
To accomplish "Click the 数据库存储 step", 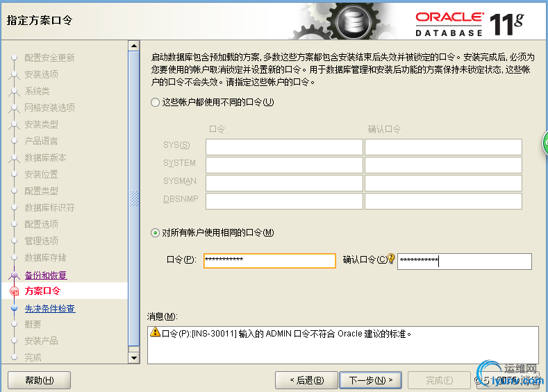I will click(x=45, y=257).
